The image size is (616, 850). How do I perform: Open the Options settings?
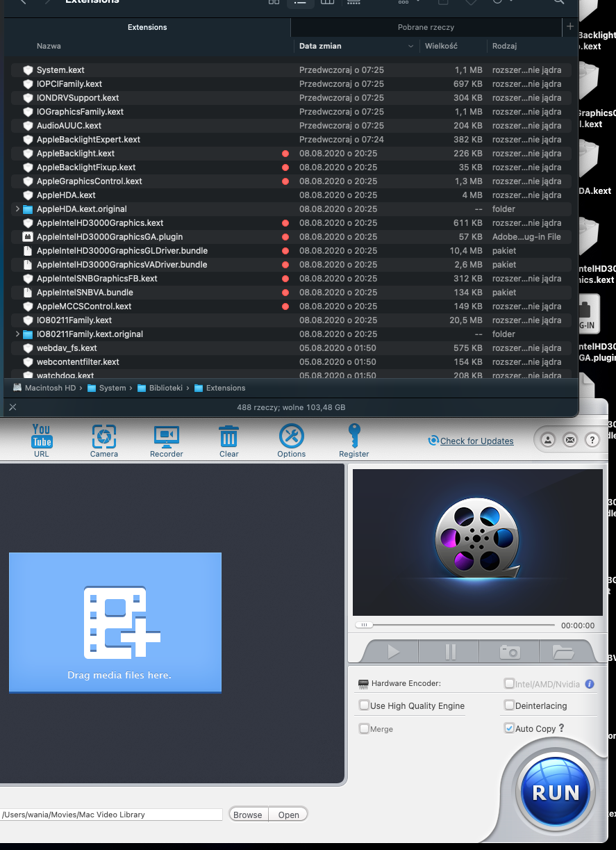[x=292, y=441]
